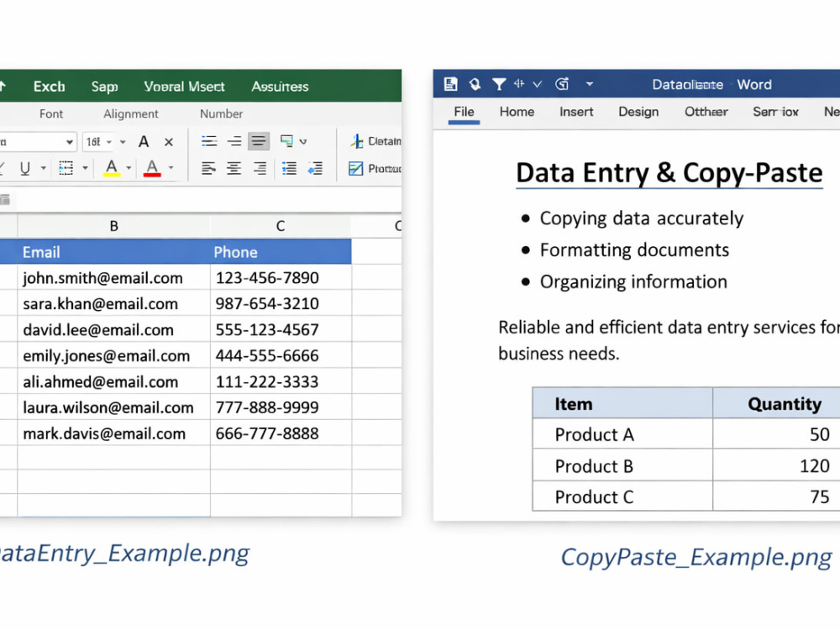
Task: Click the increase indent icon
Action: [x=315, y=169]
